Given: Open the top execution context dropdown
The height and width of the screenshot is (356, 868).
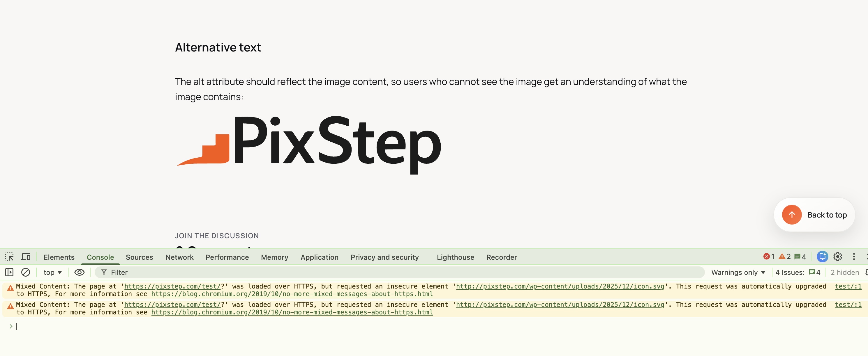Looking at the screenshot, I should pyautogui.click(x=52, y=272).
